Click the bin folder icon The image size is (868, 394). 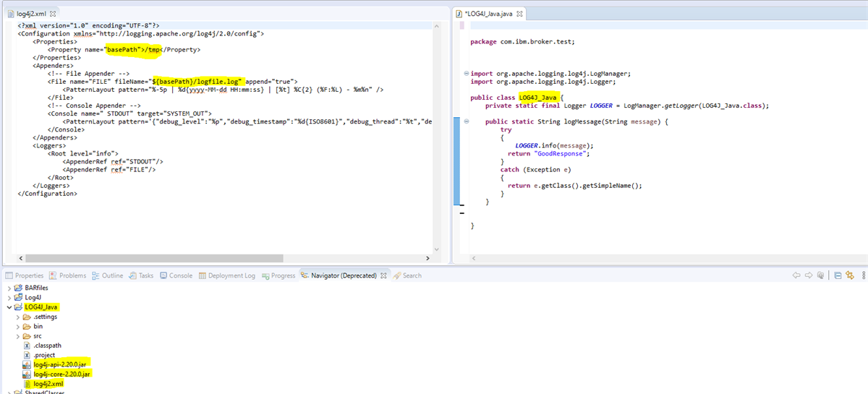click(27, 326)
